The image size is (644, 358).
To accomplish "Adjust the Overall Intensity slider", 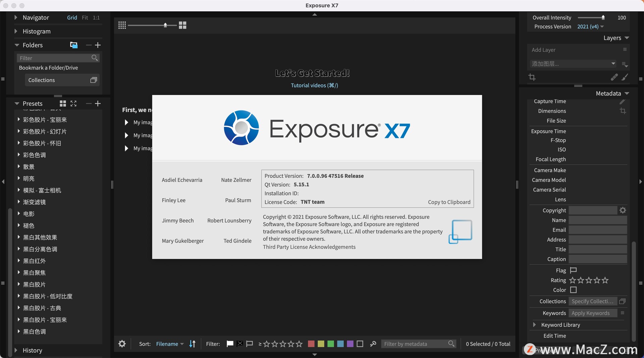I will 603,17.
